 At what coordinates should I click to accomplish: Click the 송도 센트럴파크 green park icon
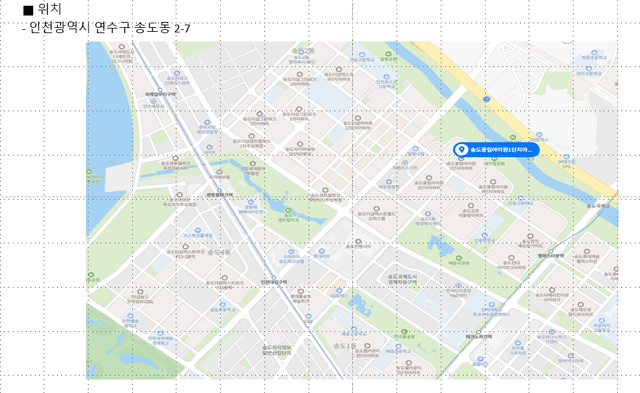point(289,211)
